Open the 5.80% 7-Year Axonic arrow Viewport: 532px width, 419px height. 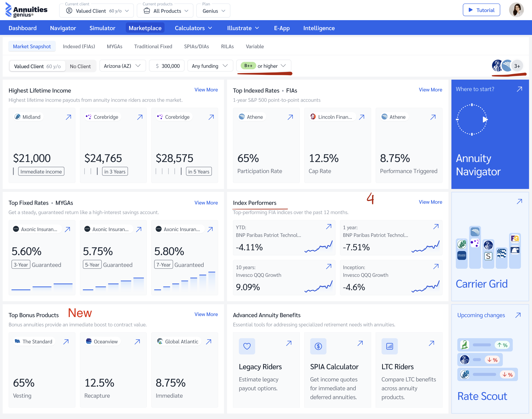(210, 229)
